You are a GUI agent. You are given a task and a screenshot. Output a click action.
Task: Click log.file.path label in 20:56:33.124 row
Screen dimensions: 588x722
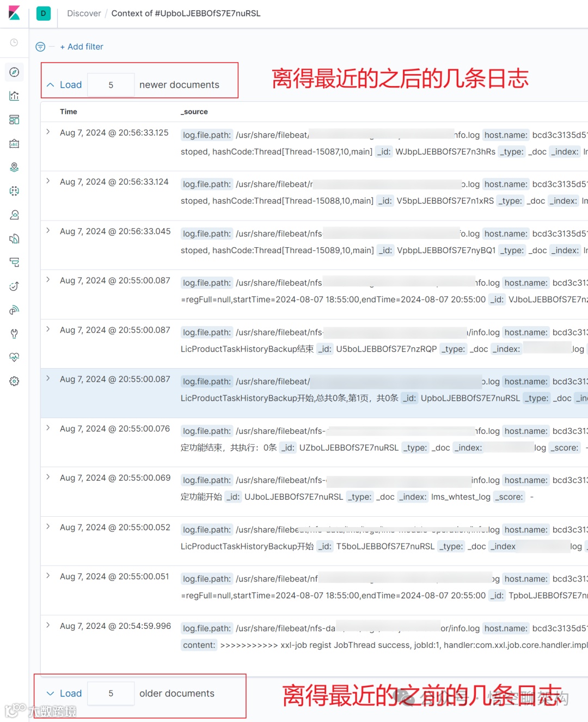point(207,185)
